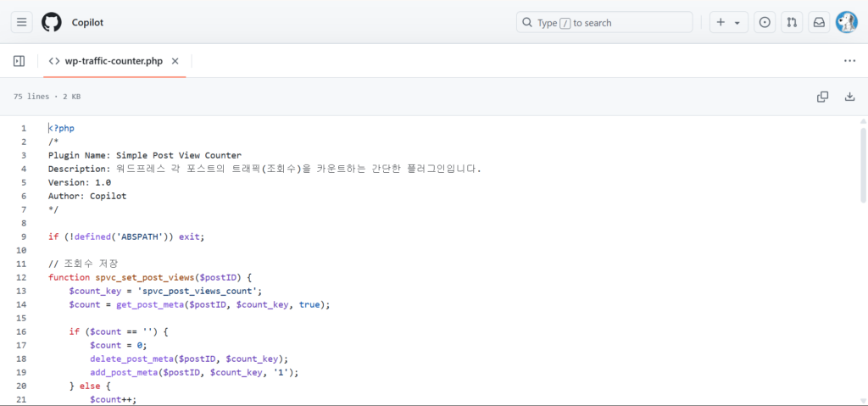Open the Issues icon in header
This screenshot has height=406, width=868.
click(765, 22)
